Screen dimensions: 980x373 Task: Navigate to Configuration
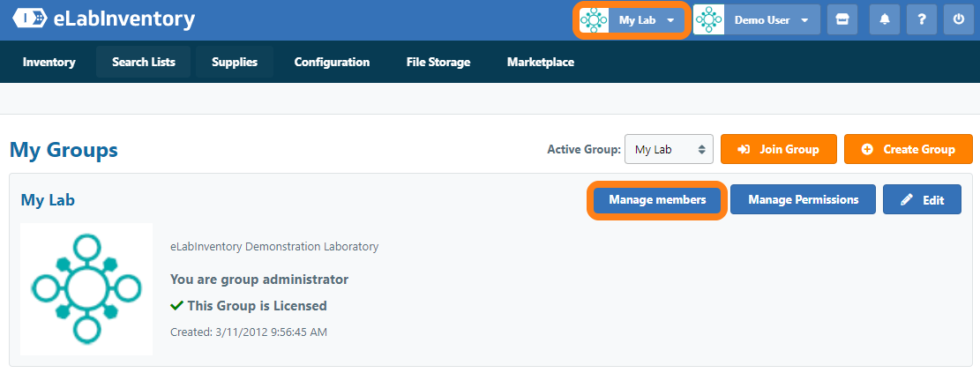tap(332, 62)
